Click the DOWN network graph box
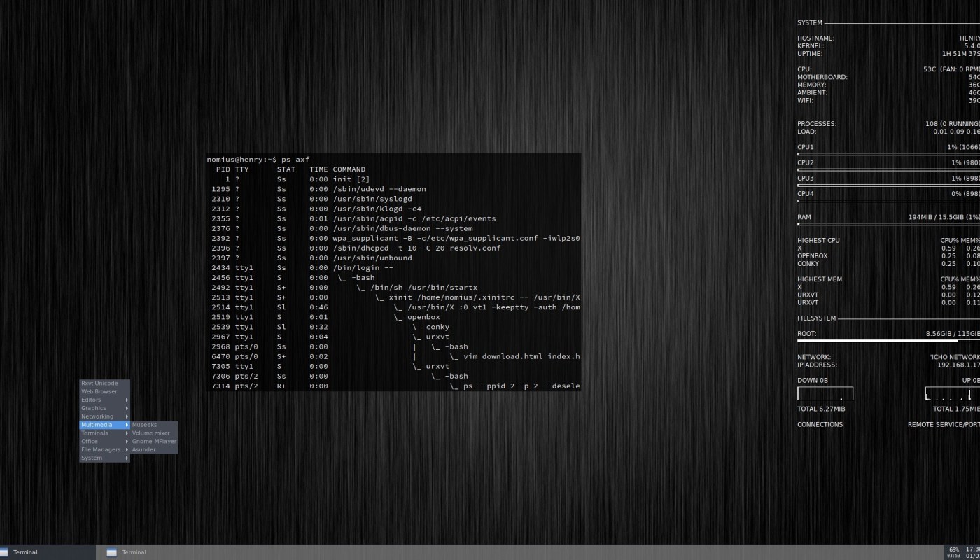980x560 pixels. click(825, 393)
